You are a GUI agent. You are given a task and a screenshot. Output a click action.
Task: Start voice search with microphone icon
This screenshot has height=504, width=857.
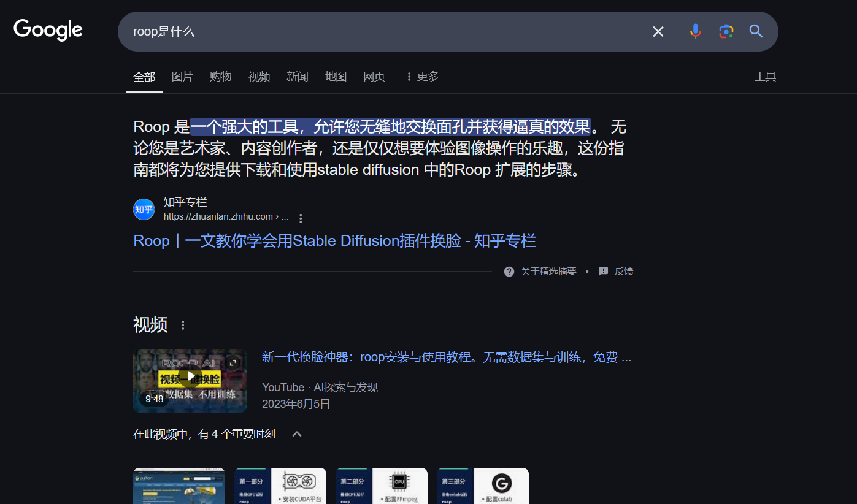coord(695,31)
